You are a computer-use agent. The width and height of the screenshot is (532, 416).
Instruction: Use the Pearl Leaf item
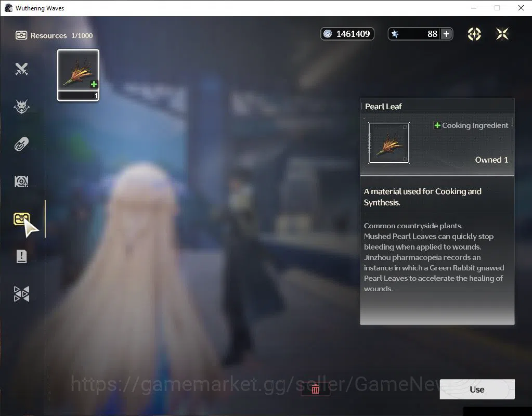(x=477, y=389)
